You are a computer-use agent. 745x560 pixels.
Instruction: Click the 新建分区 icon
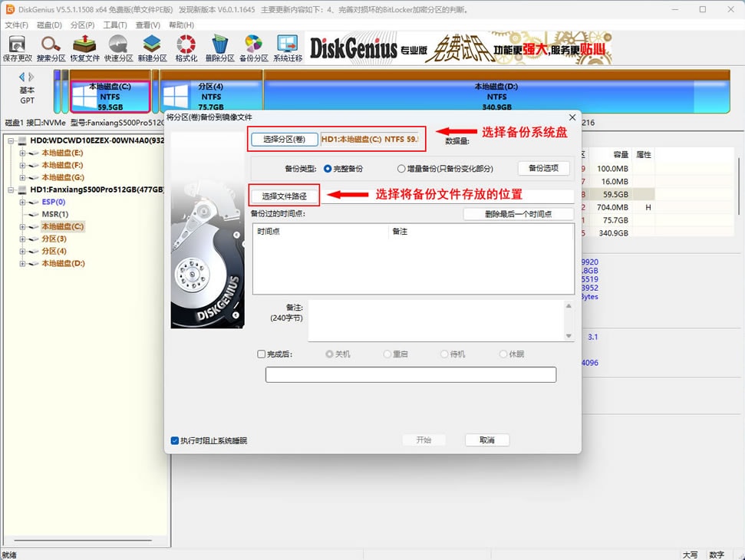tap(152, 48)
